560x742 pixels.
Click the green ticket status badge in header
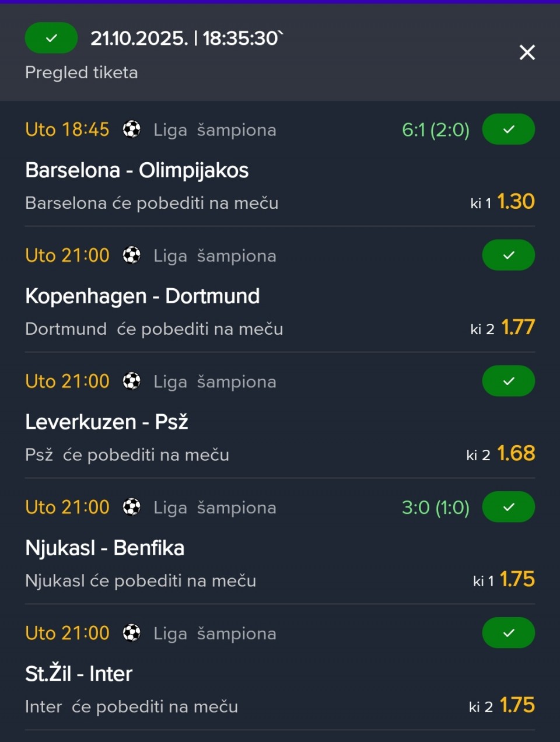click(x=51, y=38)
